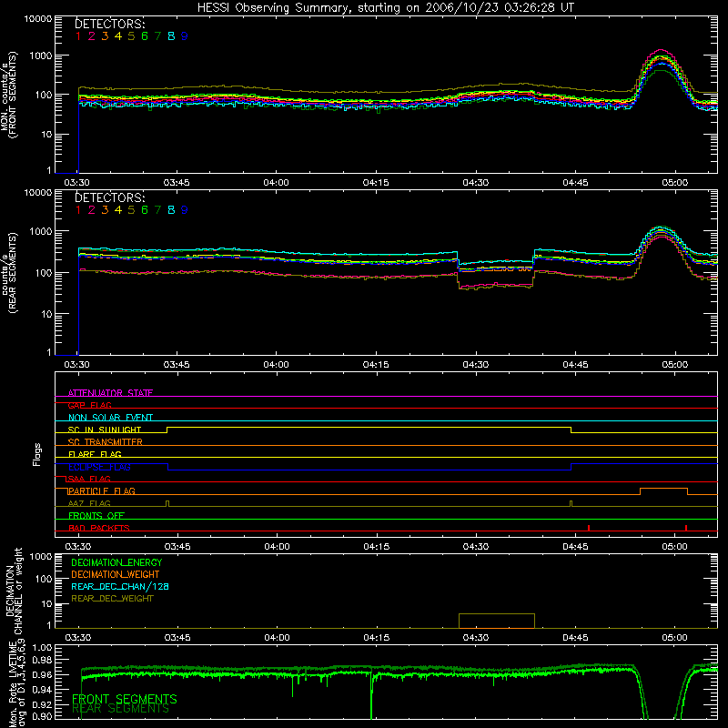Click 04:45 tick label under the flags plot
Image resolution: width=728 pixels, height=728 pixels.
[x=575, y=547]
